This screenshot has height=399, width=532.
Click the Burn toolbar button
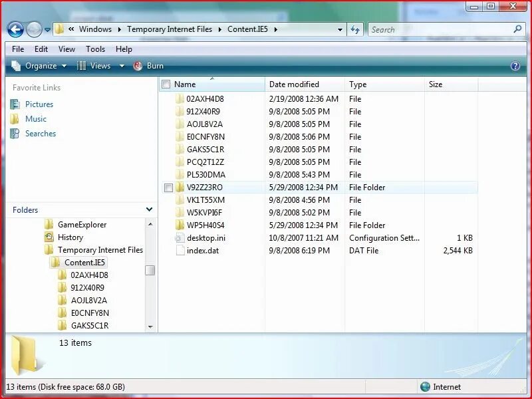(x=148, y=66)
